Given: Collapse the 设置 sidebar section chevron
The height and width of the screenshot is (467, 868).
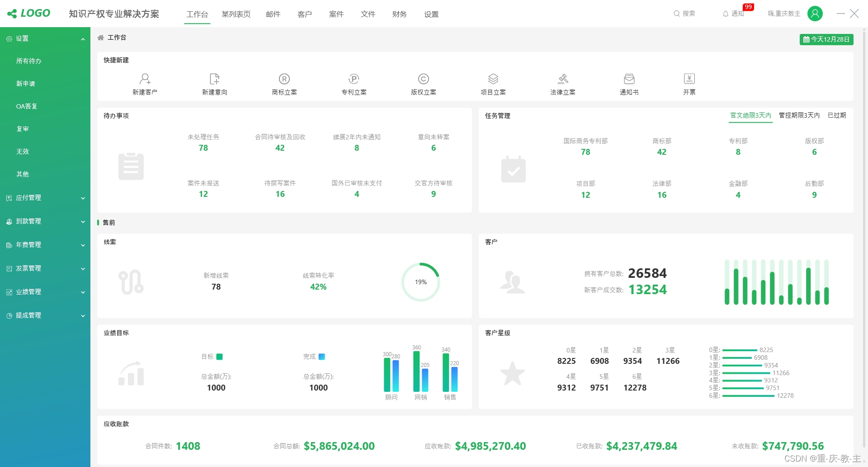Looking at the screenshot, I should [83, 39].
